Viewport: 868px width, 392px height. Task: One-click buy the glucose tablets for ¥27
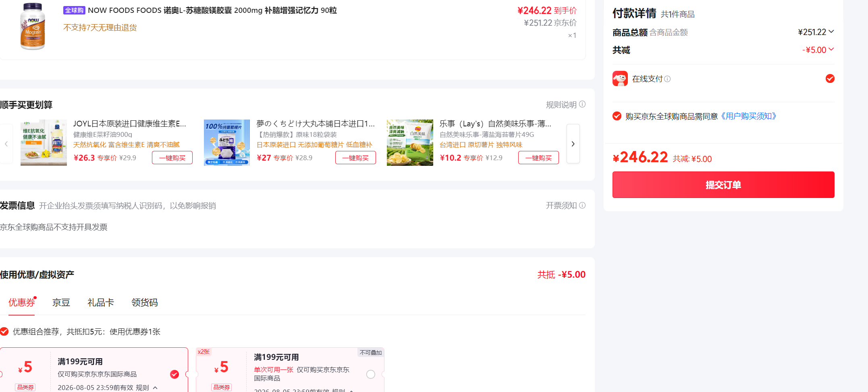pos(355,158)
